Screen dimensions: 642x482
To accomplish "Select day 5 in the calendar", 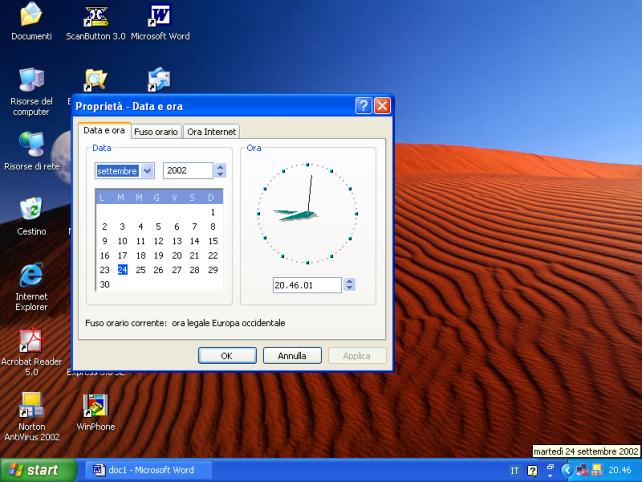I will point(158,226).
